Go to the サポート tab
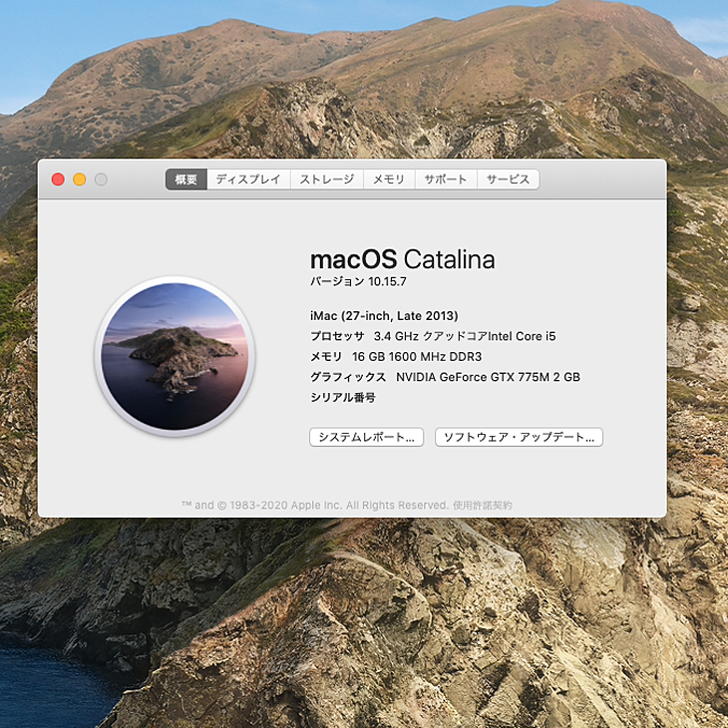The height and width of the screenshot is (728, 728). [x=446, y=180]
